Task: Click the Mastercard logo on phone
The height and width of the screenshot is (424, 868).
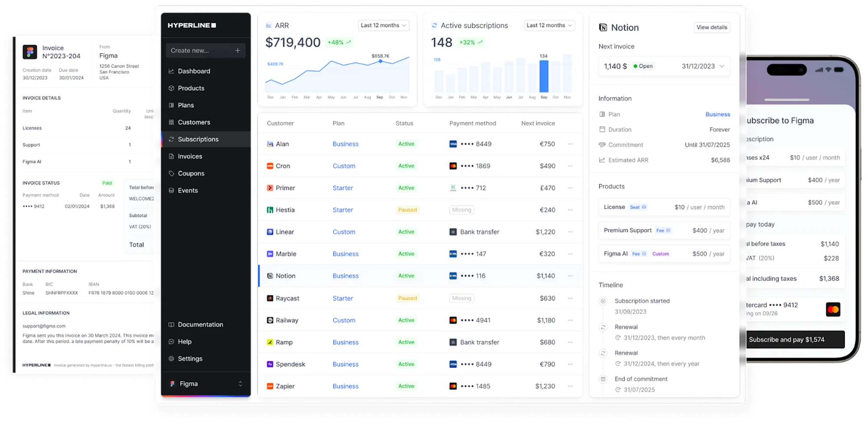Action: [x=833, y=309]
